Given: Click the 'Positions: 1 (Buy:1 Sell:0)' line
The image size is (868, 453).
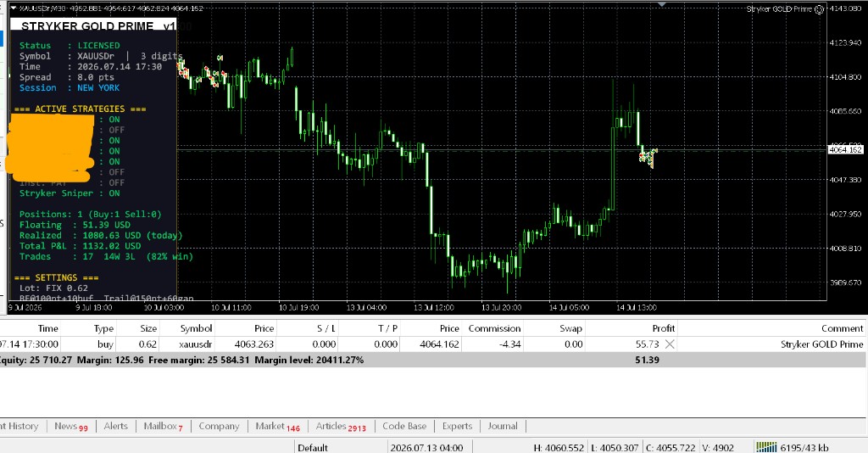Looking at the screenshot, I should [x=91, y=215].
